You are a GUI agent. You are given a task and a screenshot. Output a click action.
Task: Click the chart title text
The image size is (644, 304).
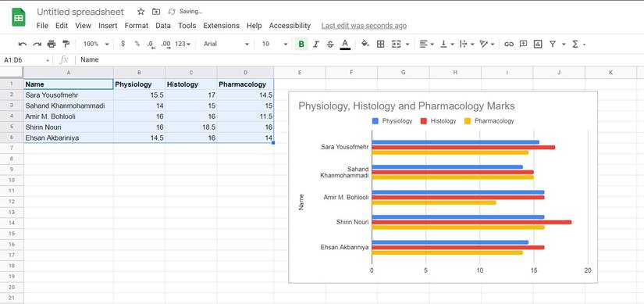click(406, 106)
